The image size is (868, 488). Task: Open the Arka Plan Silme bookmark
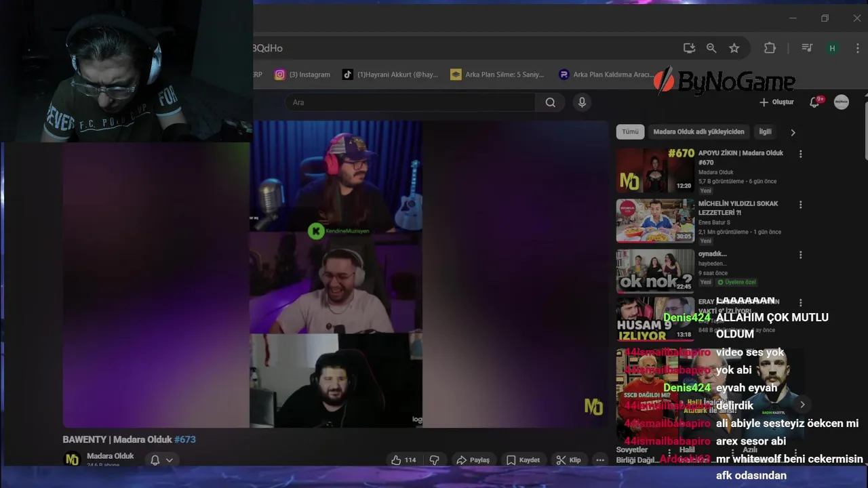coord(497,75)
